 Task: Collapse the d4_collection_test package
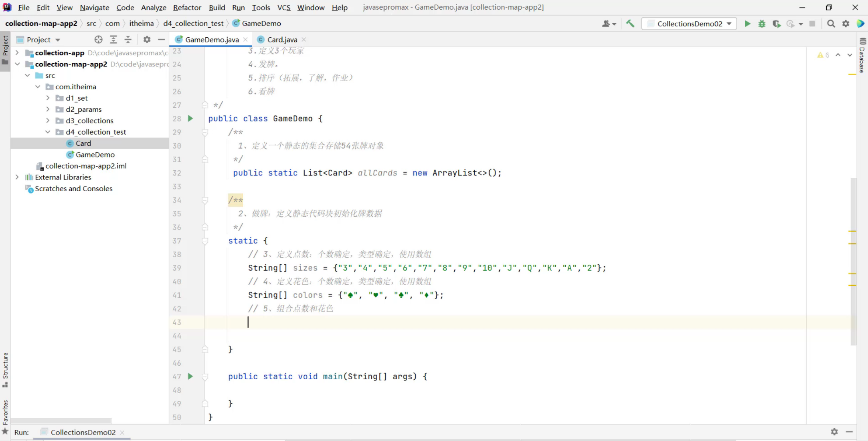tap(48, 132)
